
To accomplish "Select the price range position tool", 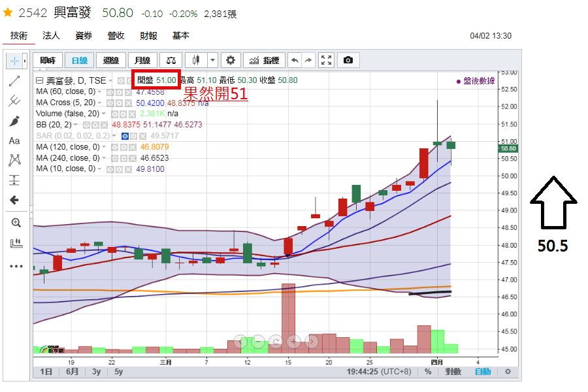I will 14,180.
